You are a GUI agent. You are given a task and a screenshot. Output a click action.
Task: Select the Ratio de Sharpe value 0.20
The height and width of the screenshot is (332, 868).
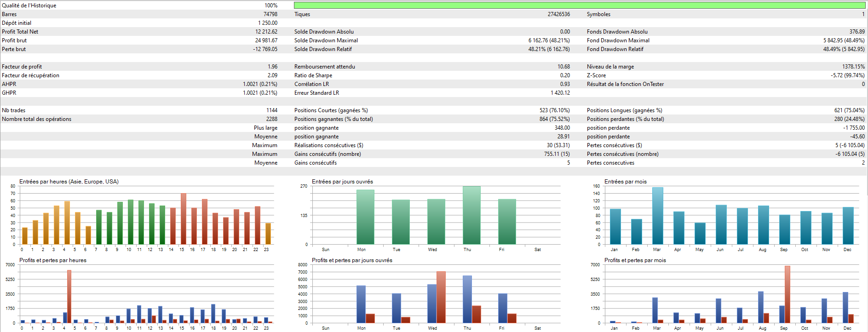(x=565, y=75)
